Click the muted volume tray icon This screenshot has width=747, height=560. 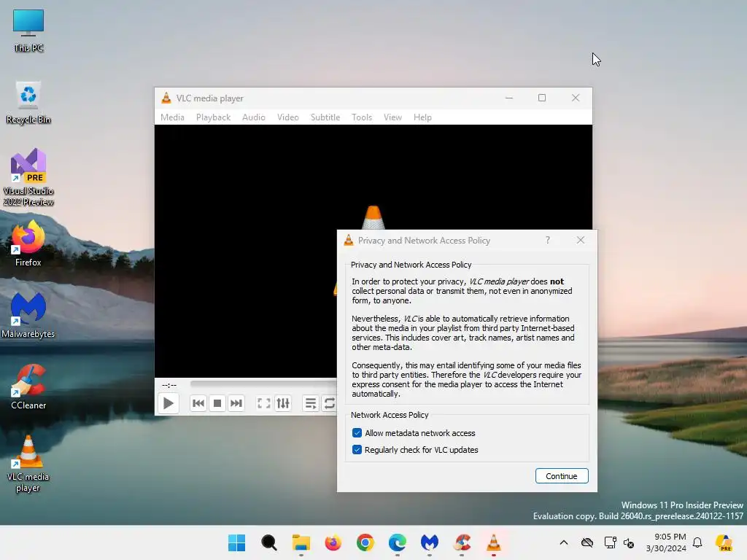pyautogui.click(x=629, y=542)
